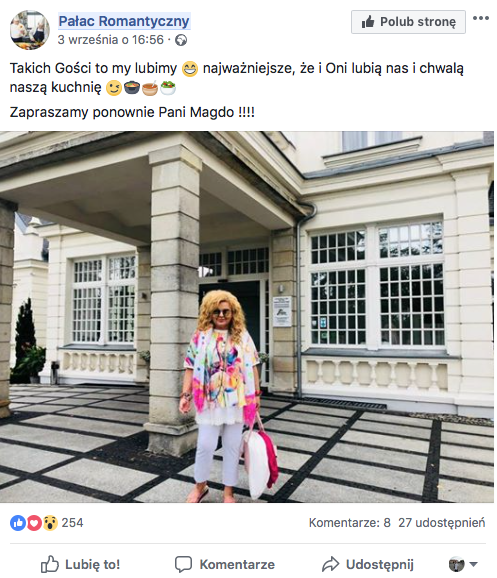
Task: Open the photo of the woman at the palace
Action: point(247,317)
